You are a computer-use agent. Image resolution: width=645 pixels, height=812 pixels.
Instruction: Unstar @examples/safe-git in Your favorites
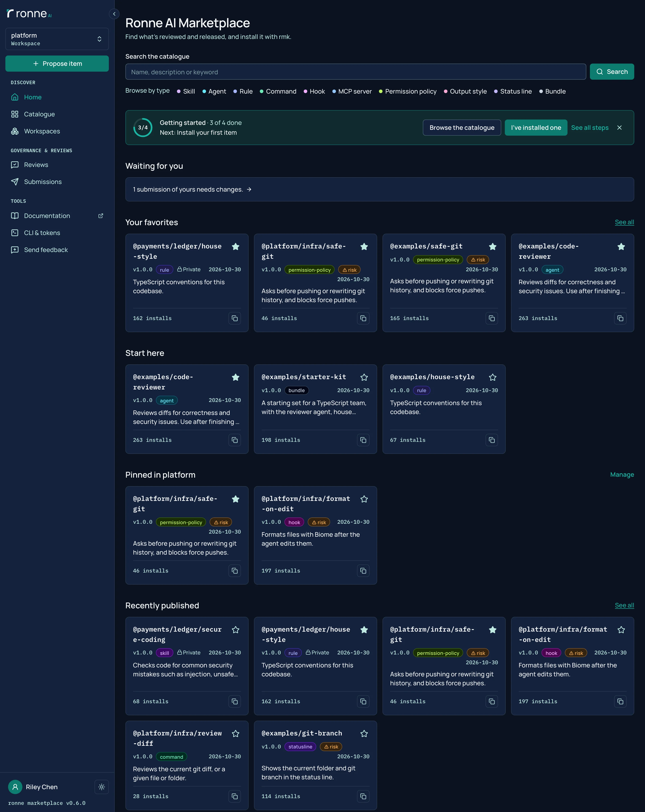point(492,247)
